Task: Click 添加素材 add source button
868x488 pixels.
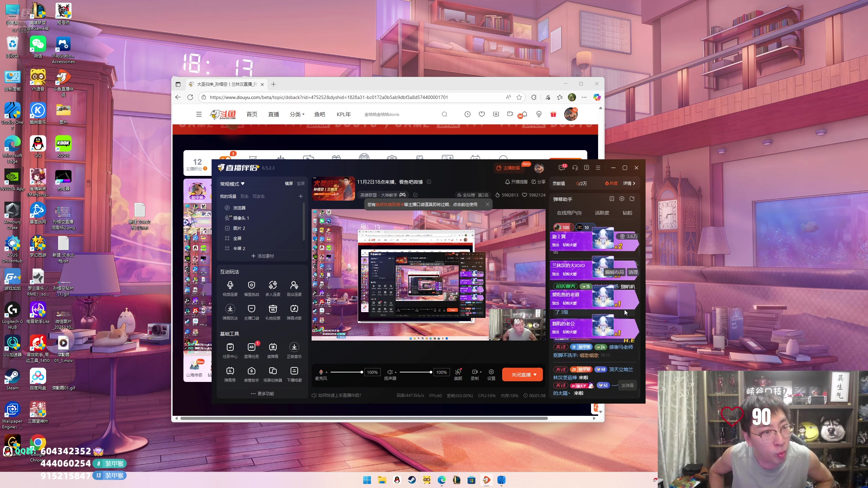Action: (x=262, y=256)
